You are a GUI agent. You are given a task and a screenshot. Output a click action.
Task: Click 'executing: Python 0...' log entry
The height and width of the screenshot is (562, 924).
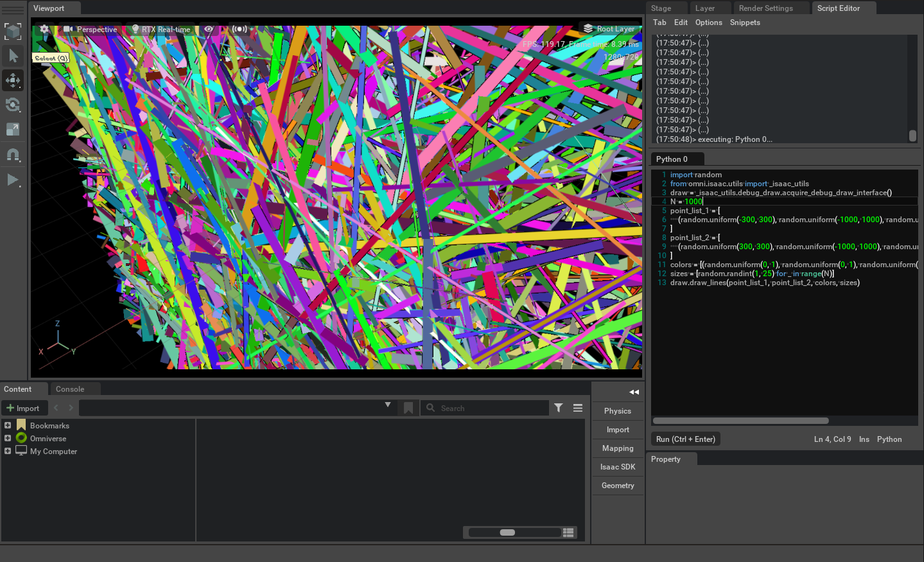point(714,139)
